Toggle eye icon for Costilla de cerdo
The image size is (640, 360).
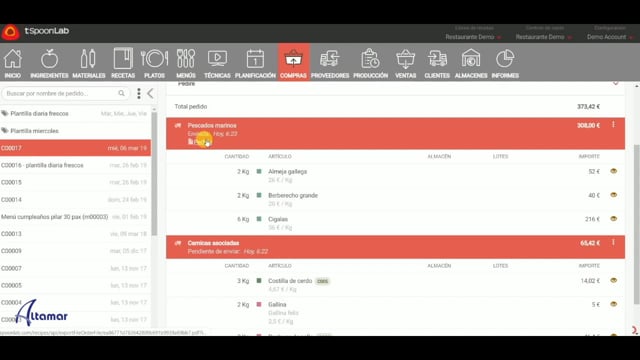tap(613, 280)
